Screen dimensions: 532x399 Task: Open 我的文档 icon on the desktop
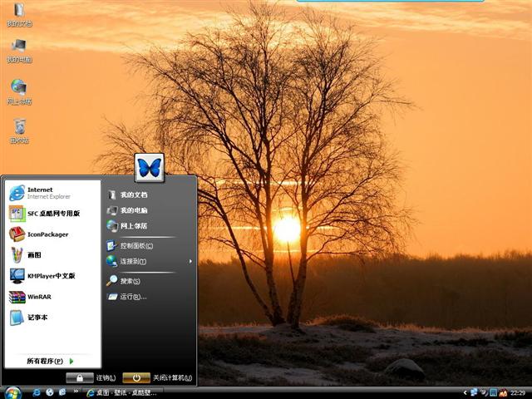click(19, 15)
